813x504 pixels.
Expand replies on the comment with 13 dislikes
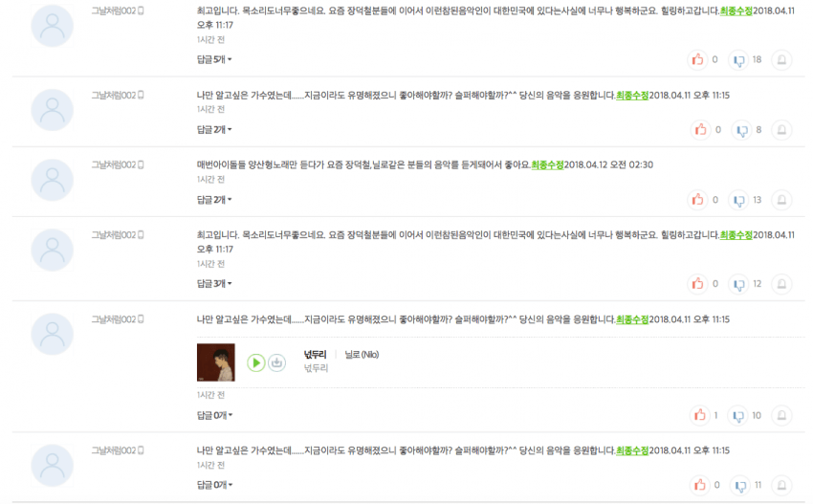click(x=214, y=200)
